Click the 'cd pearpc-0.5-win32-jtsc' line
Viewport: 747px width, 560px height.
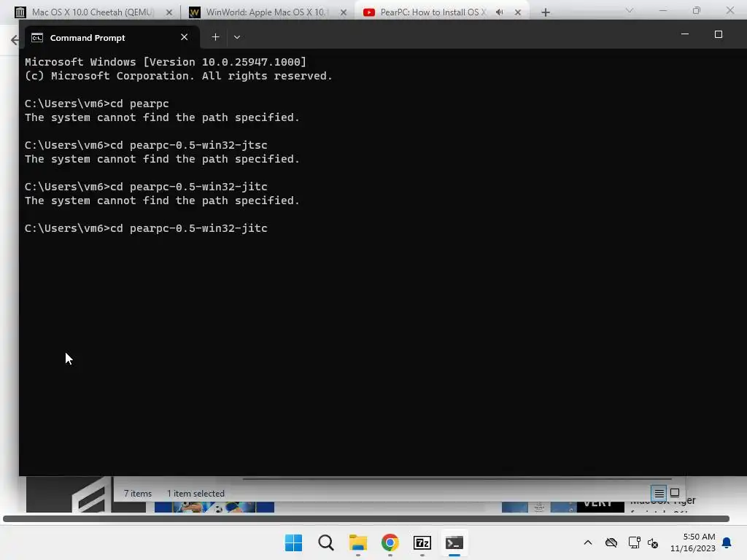click(x=146, y=145)
